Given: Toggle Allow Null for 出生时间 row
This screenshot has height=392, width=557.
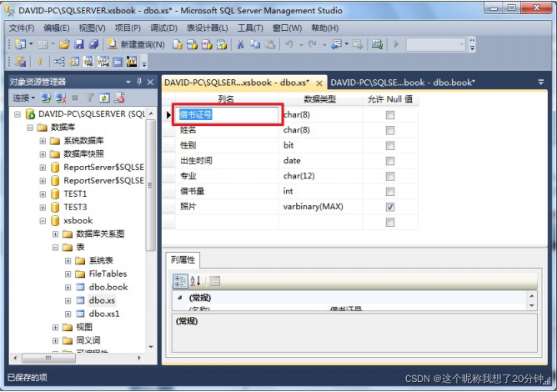Looking at the screenshot, I should [x=390, y=161].
